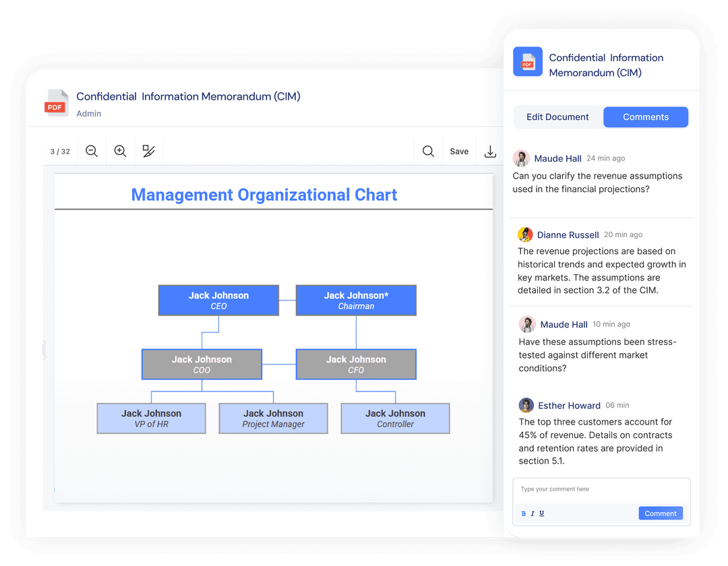The image size is (728, 566).
Task: Zoom in on the PDF page
Action: click(120, 151)
